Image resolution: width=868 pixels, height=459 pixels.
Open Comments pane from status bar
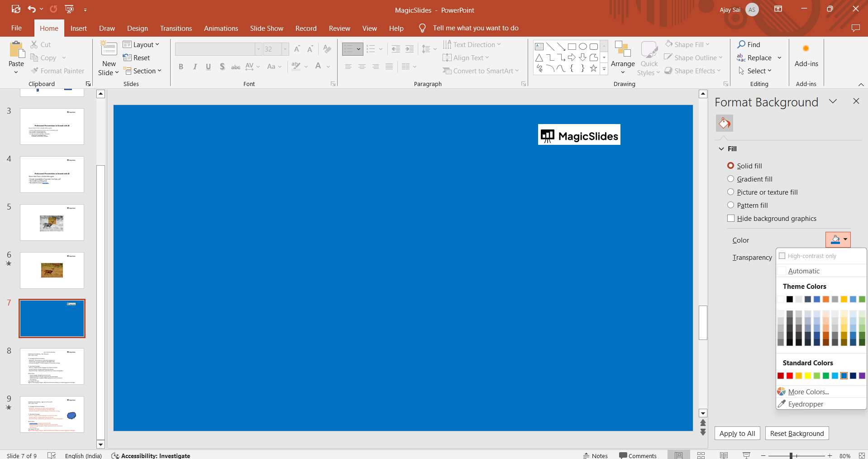[638, 455]
